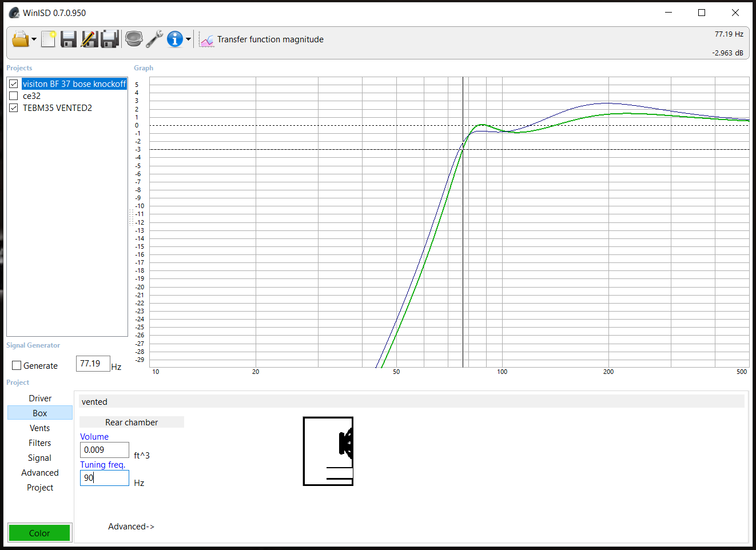This screenshot has width=756, height=550.
Task: Open the Project tab
Action: (40, 488)
